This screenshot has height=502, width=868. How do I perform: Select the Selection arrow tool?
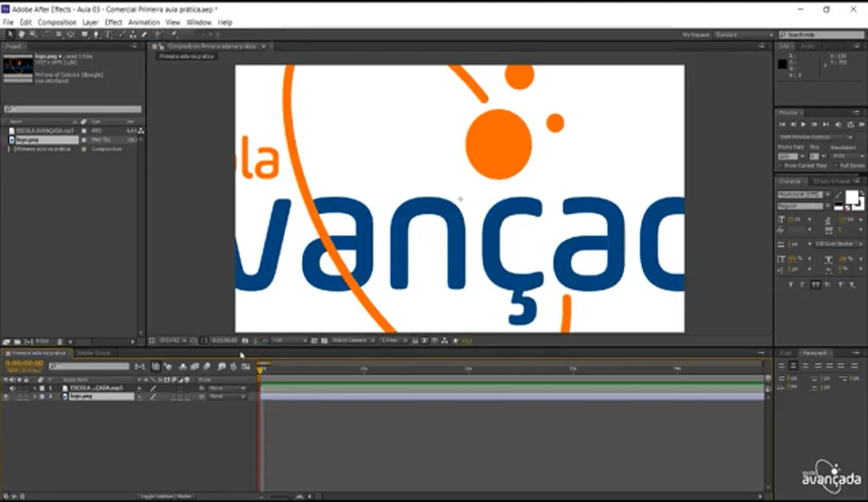(x=10, y=34)
